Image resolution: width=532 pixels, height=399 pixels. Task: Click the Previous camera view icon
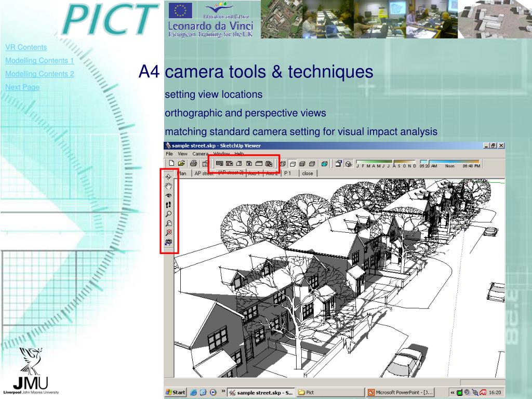(168, 242)
